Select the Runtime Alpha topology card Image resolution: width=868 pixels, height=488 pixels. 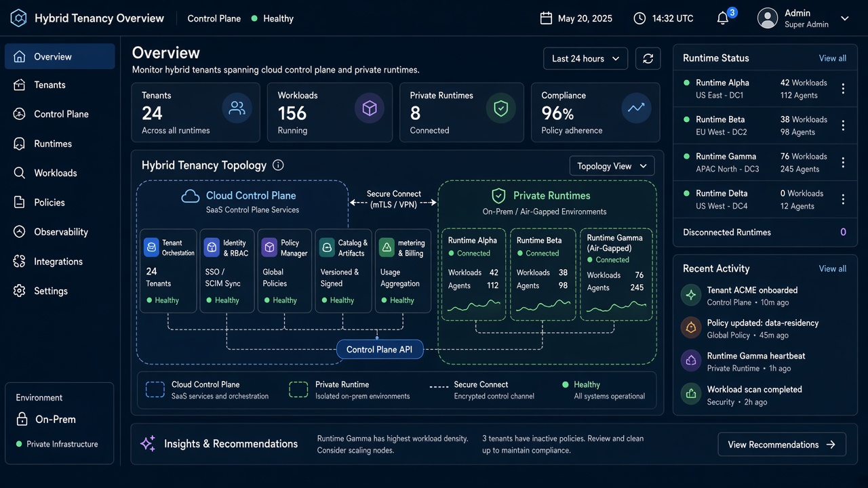click(474, 274)
